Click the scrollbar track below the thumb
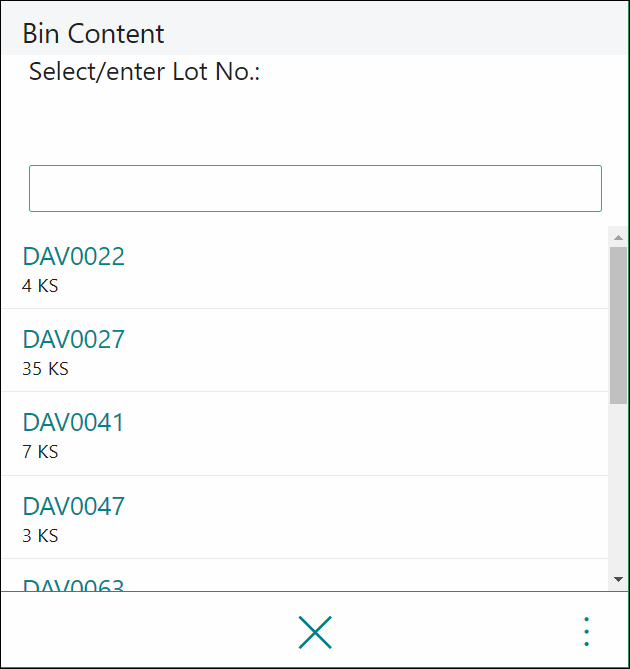This screenshot has width=630, height=669. click(x=618, y=486)
